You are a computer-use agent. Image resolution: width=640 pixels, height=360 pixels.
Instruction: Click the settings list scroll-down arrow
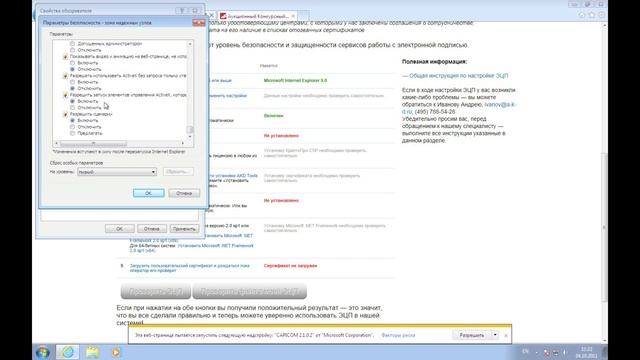pos(190,137)
